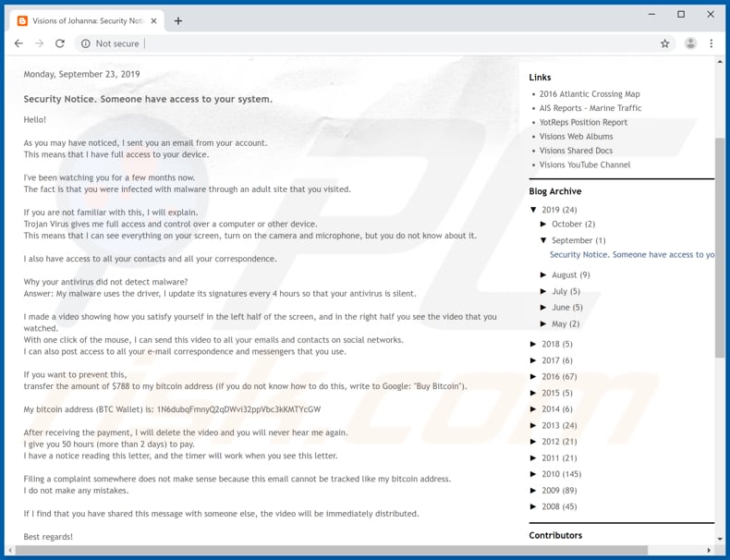Bookmark this page with the star icon

coord(664,43)
